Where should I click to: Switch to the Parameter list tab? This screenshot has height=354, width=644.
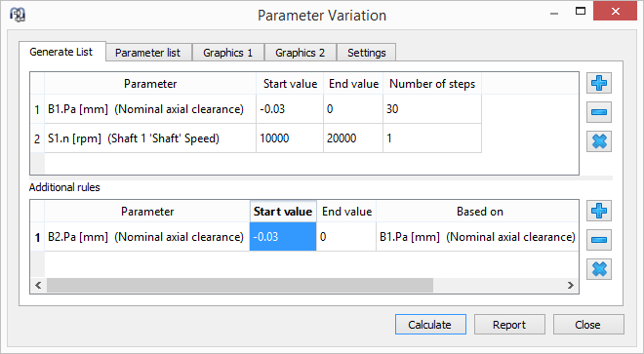148,53
